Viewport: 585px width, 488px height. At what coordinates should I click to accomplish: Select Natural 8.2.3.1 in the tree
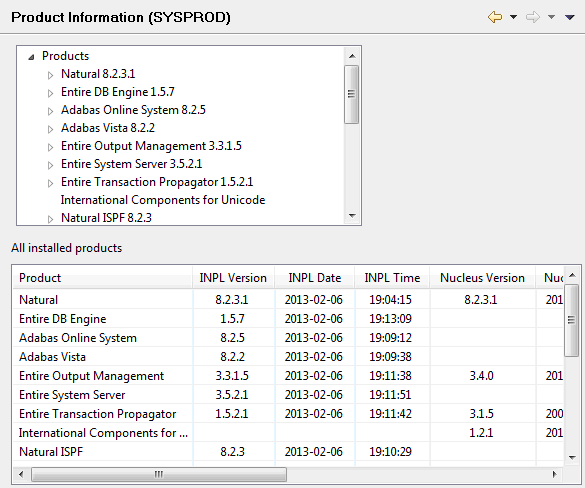[98, 74]
